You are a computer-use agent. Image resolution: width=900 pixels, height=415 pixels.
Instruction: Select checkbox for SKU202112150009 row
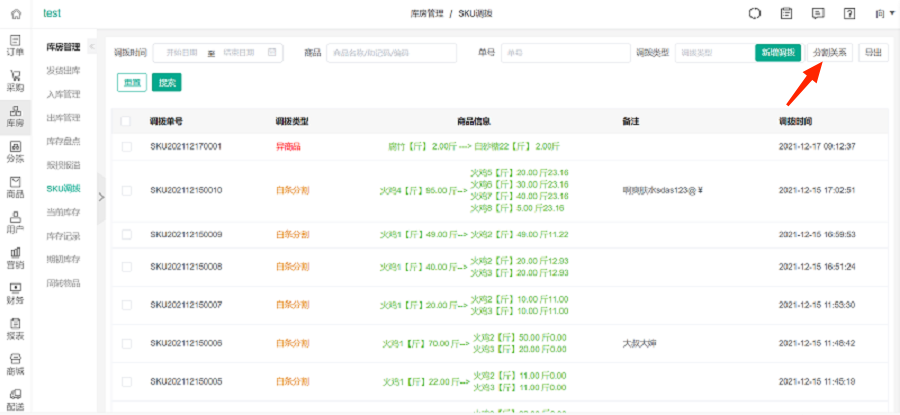126,235
